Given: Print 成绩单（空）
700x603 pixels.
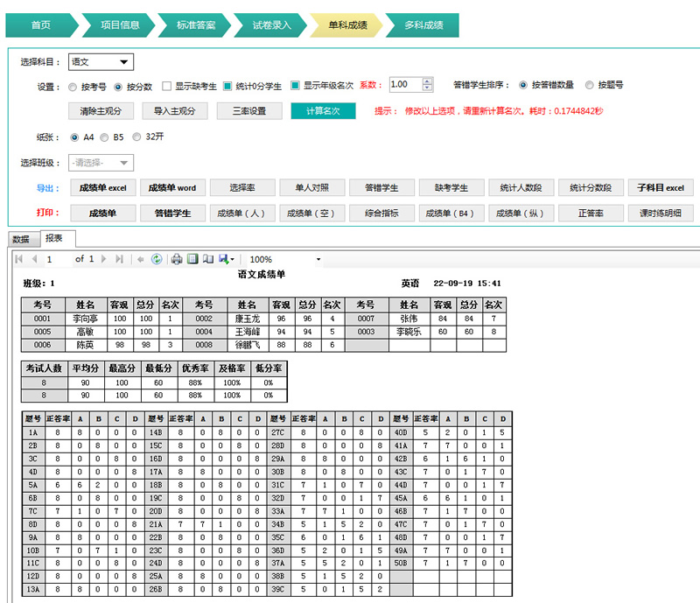Looking at the screenshot, I should click(x=312, y=214).
